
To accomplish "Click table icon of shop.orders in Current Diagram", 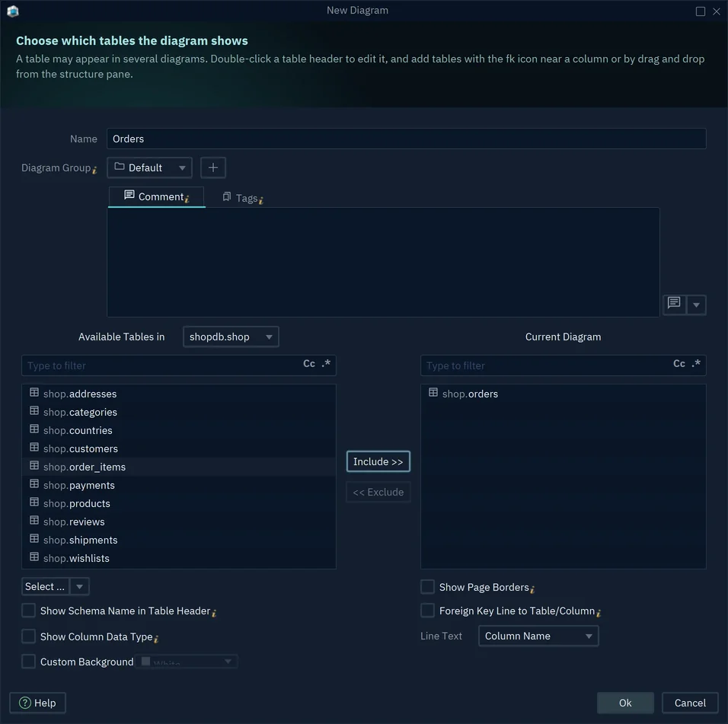I will coord(433,393).
